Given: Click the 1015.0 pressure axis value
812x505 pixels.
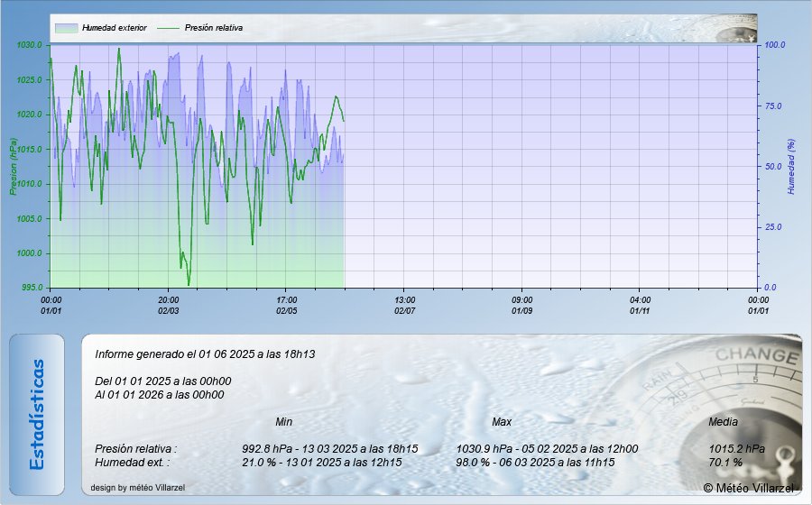Looking at the screenshot, I should point(29,150).
